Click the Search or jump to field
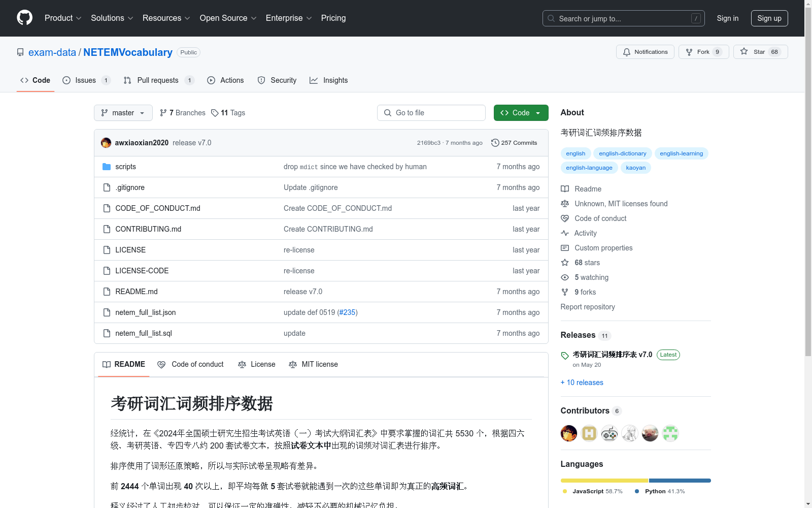This screenshot has width=812, height=508. [624, 18]
